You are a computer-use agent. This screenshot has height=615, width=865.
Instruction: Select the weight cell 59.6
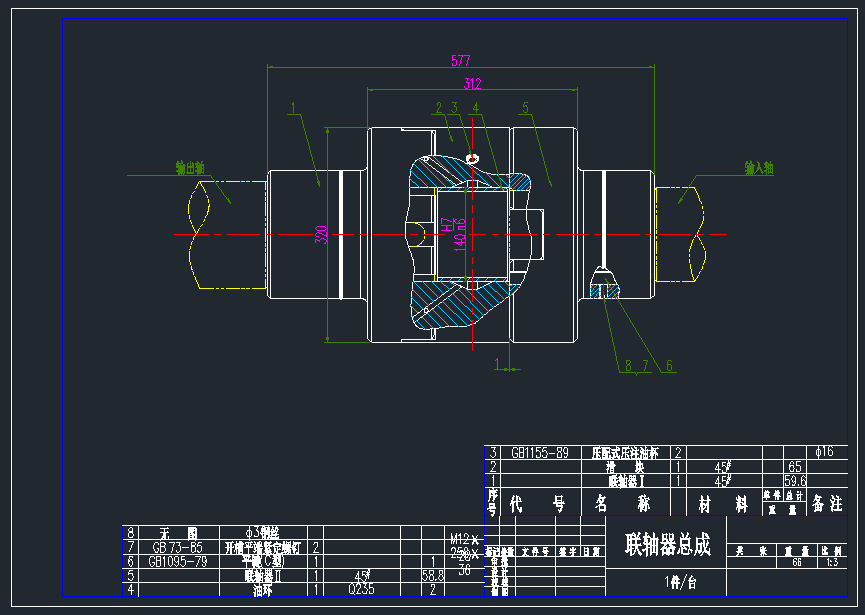tap(795, 481)
